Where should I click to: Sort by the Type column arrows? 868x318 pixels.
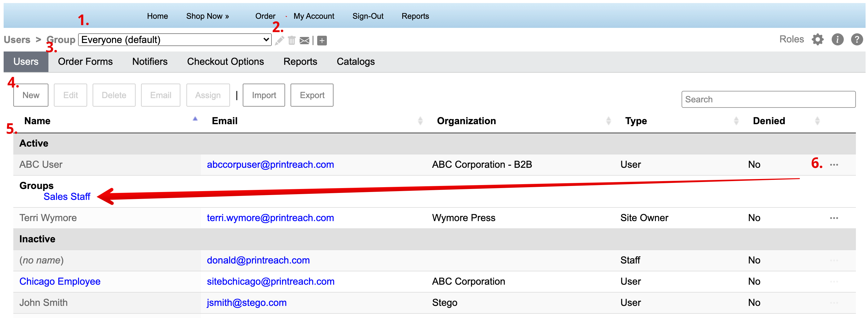click(x=736, y=121)
